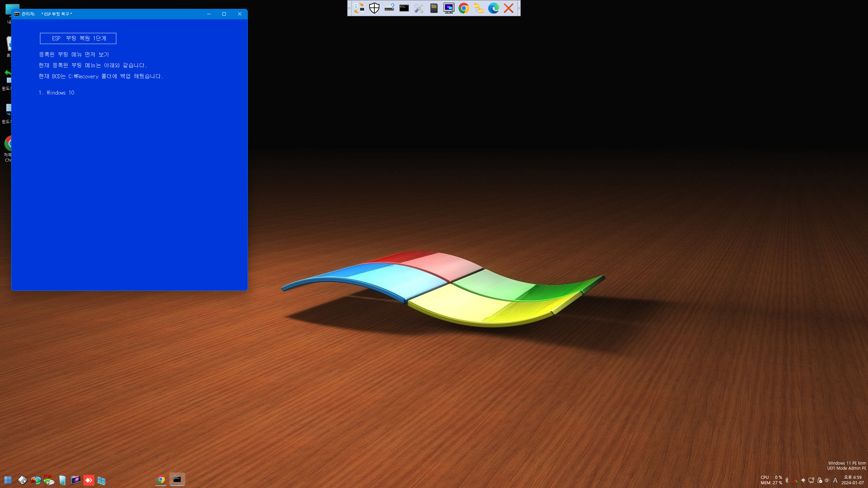Click the light-blue Windows box icon on taskbar

62,480
